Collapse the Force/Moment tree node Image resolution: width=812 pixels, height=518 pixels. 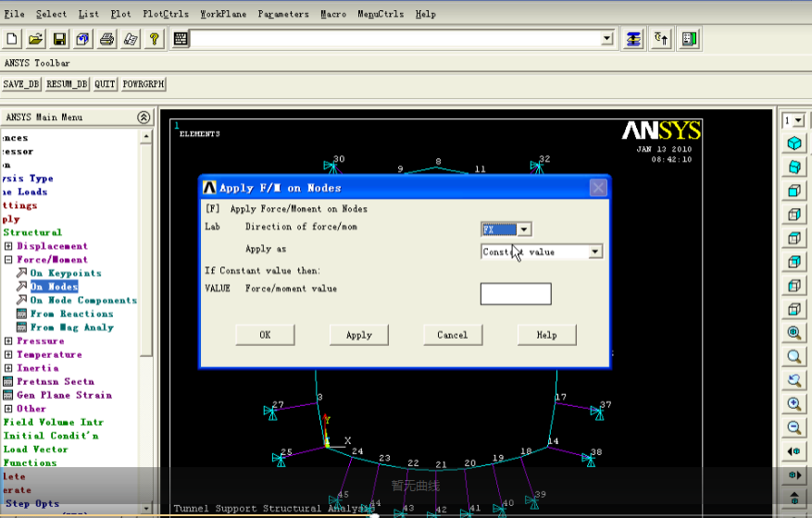tap(8, 259)
